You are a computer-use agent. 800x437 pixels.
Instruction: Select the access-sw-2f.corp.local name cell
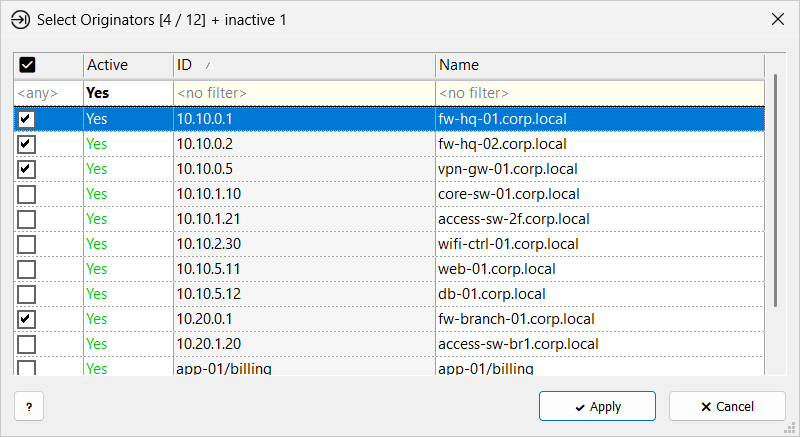[600, 219]
